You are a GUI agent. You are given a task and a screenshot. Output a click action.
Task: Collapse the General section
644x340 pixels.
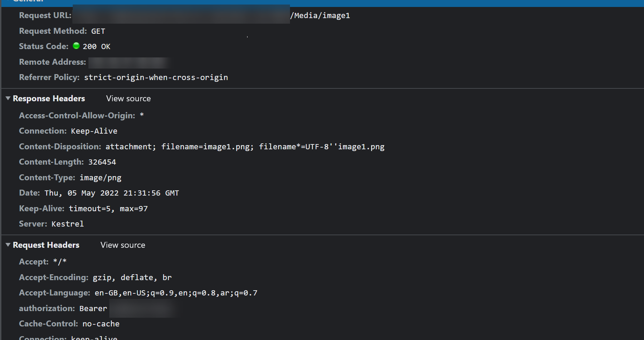pyautogui.click(x=8, y=1)
